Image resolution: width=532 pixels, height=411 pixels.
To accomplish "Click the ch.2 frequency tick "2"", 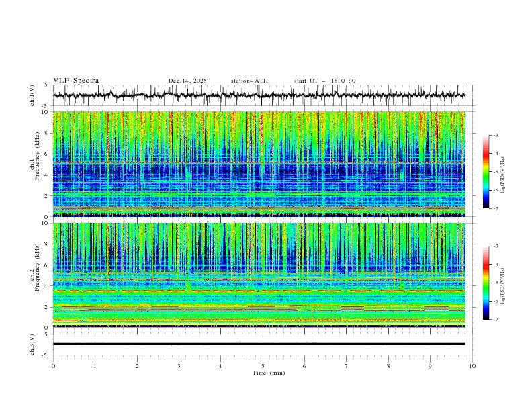I will pyautogui.click(x=47, y=307).
